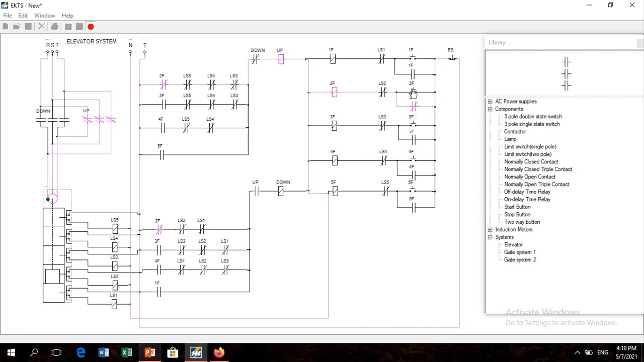Click the elevator motor circle symbol
This screenshot has width=644, height=362.
(52, 199)
